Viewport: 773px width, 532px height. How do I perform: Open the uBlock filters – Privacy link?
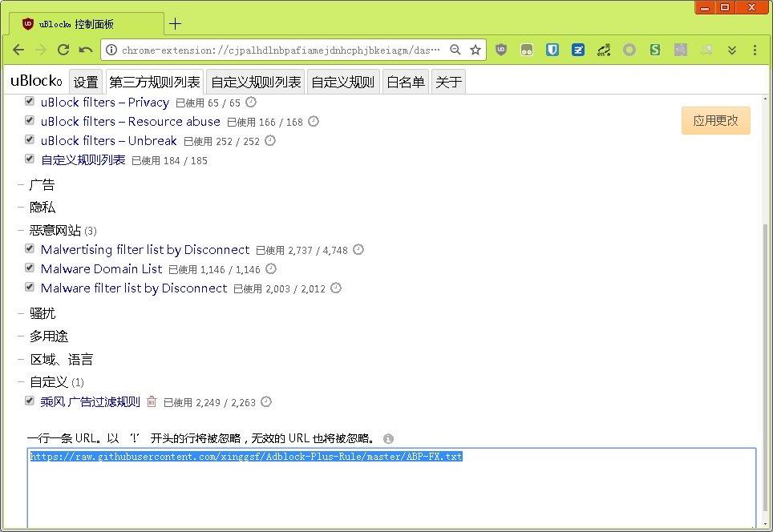(105, 102)
